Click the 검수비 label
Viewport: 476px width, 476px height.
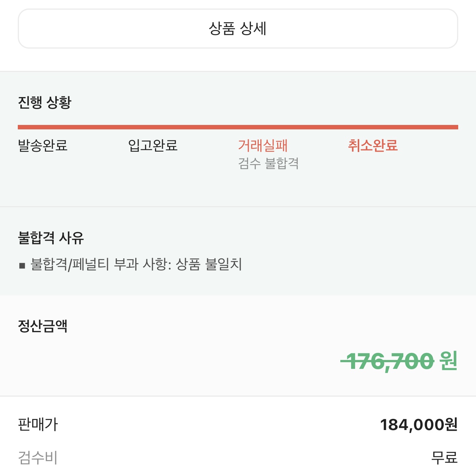pos(38,457)
